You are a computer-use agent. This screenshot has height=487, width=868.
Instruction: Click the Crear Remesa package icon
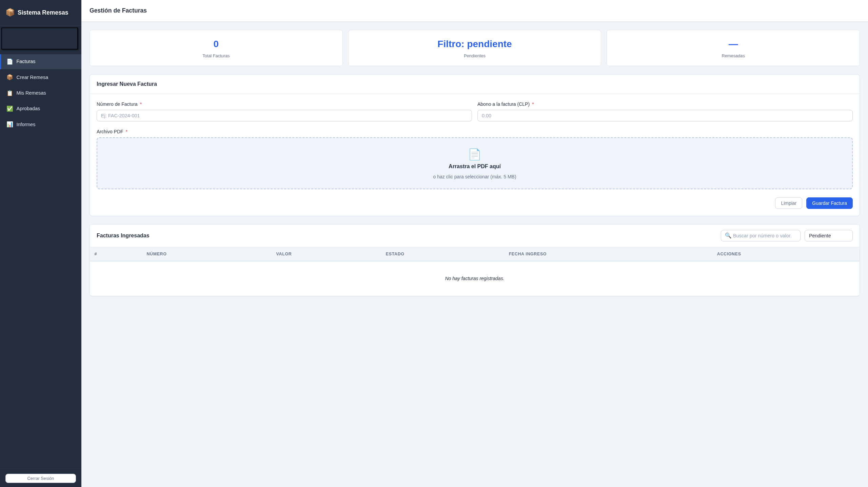pos(10,77)
